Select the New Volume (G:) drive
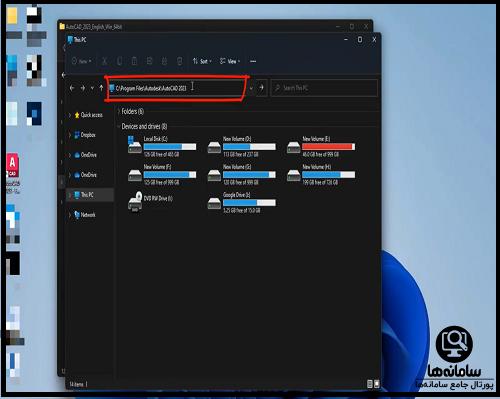This screenshot has width=500, height=399. (241, 175)
